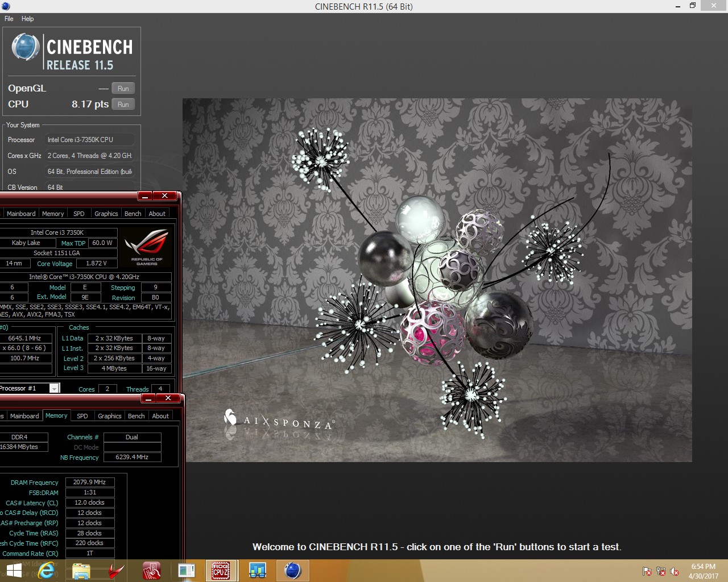The width and height of the screenshot is (728, 582).
Task: Click the Cores x GHz value field
Action: 90,156
